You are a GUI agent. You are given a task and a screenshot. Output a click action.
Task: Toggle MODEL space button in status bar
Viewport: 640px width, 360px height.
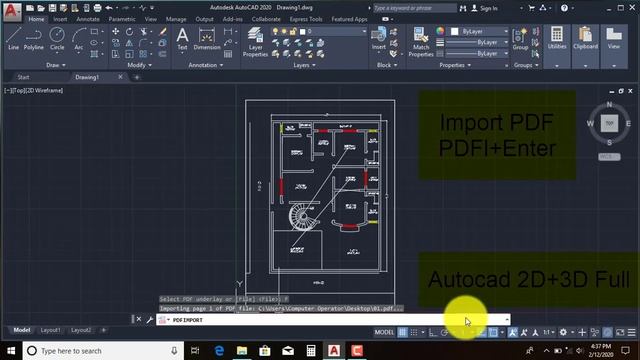(x=384, y=332)
